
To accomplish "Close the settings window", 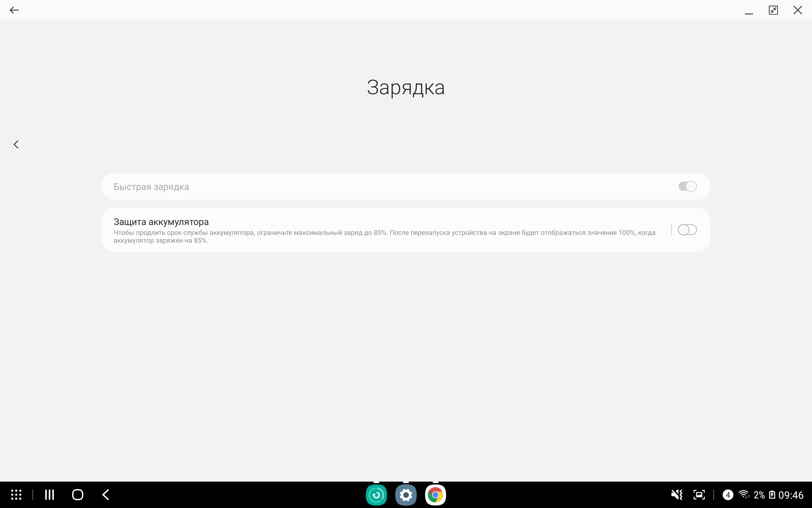I will tap(797, 10).
